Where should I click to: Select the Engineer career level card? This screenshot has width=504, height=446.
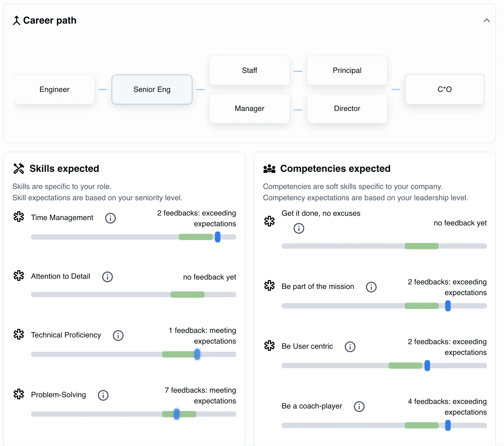(54, 90)
